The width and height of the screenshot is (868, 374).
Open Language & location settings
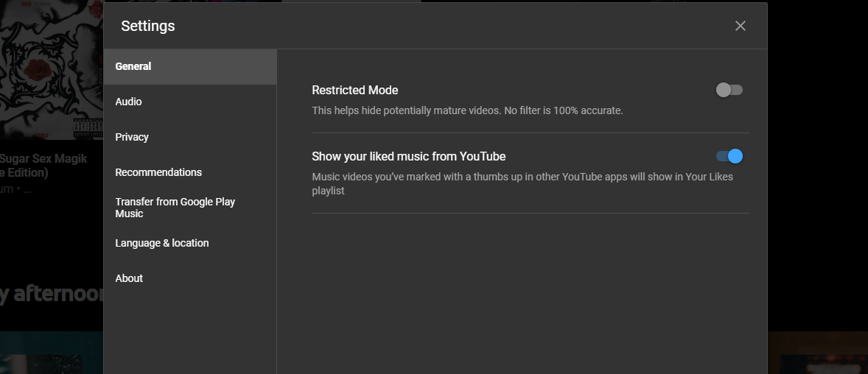[x=162, y=243]
